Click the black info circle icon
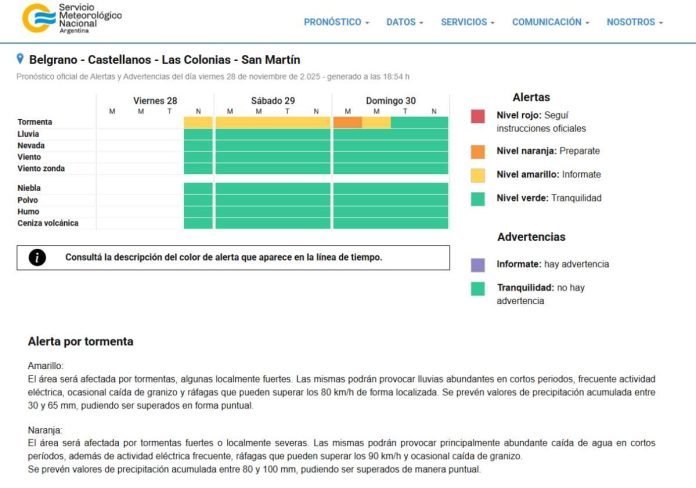This screenshot has width=696, height=488. pyautogui.click(x=37, y=257)
